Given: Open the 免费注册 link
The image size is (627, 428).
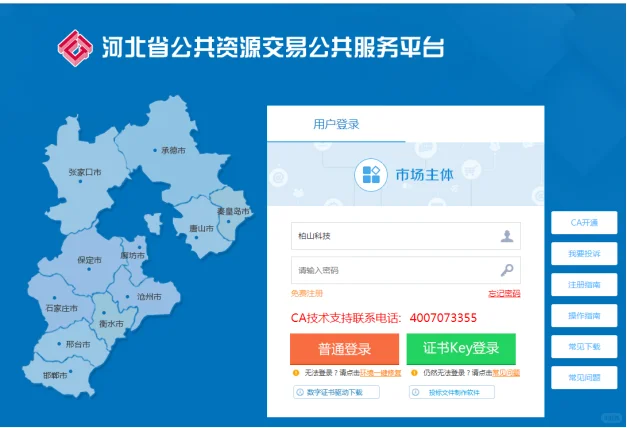Looking at the screenshot, I should (x=307, y=294).
